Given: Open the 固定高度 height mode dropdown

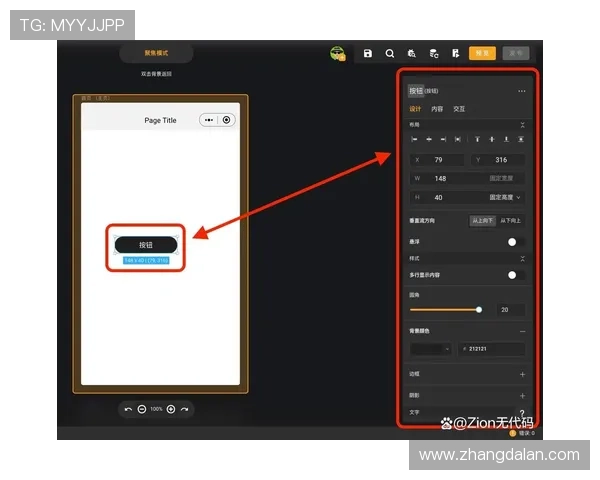Looking at the screenshot, I should [x=506, y=197].
